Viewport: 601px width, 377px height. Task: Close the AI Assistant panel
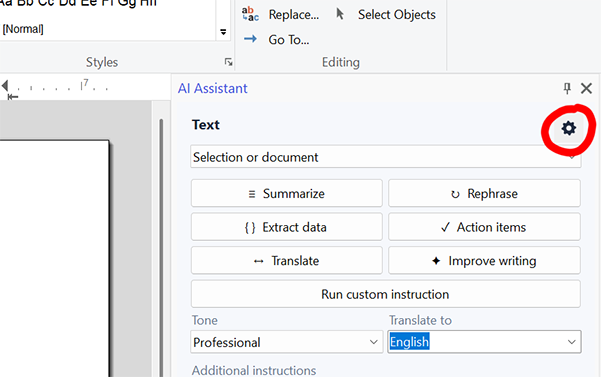coord(586,89)
